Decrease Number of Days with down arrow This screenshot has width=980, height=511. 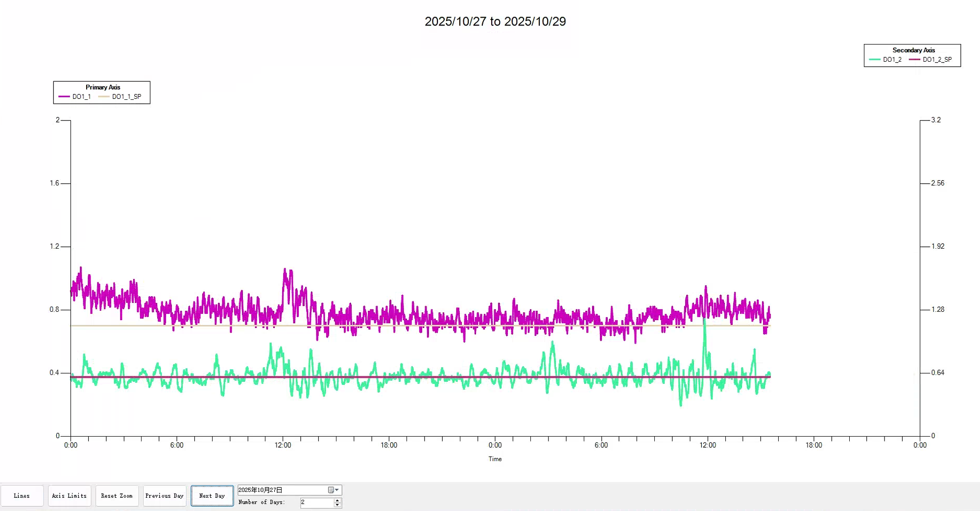tap(337, 505)
